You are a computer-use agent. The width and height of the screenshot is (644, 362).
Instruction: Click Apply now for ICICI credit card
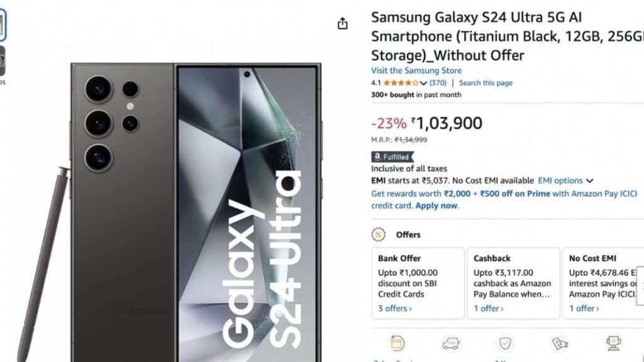tap(437, 206)
